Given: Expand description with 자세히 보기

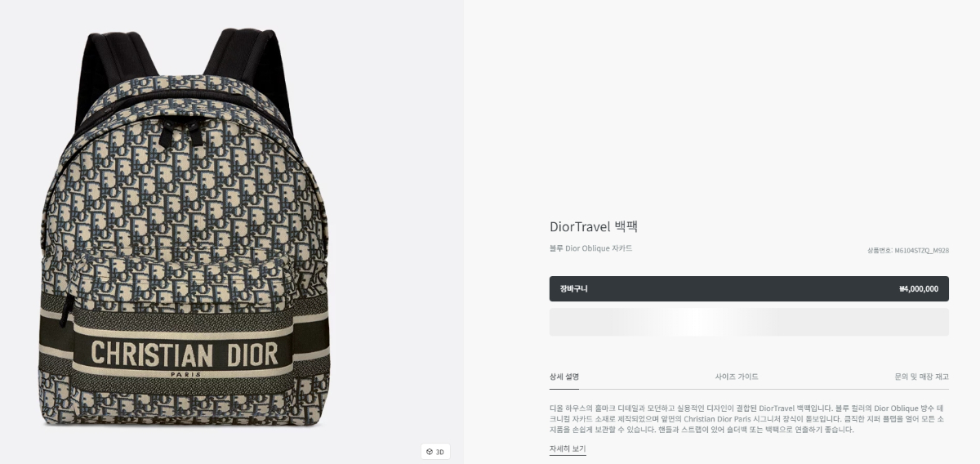Looking at the screenshot, I should [568, 448].
